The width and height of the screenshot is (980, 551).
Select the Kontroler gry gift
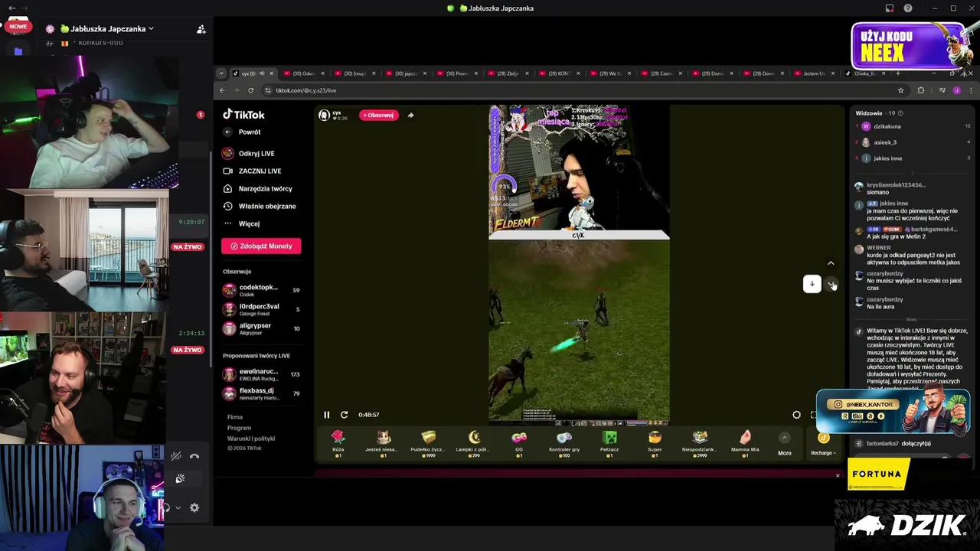point(564,443)
